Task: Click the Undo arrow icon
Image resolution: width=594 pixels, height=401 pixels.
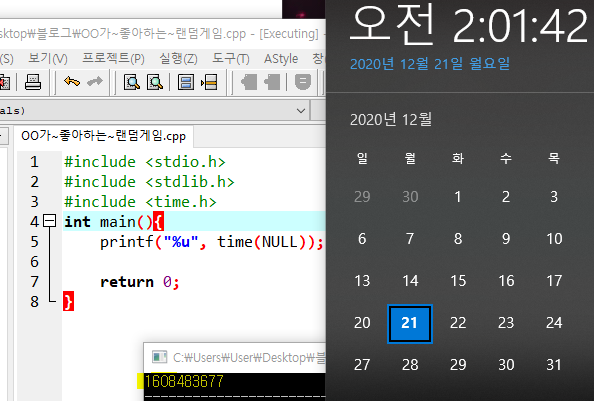Action: point(72,81)
